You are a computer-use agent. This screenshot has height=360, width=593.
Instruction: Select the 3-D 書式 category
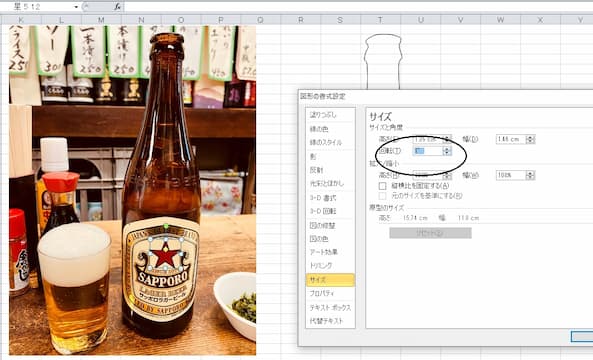tap(330, 197)
